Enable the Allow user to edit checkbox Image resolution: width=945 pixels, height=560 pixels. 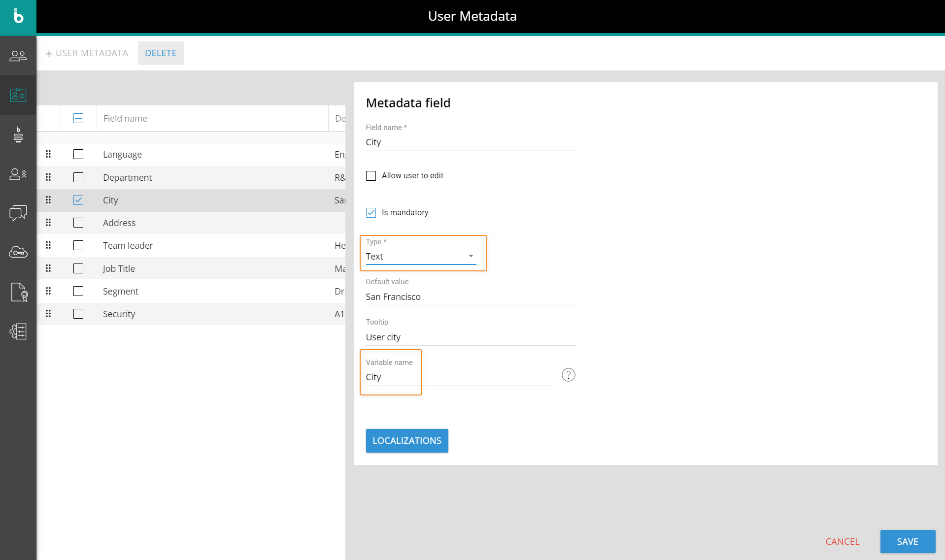(x=371, y=176)
